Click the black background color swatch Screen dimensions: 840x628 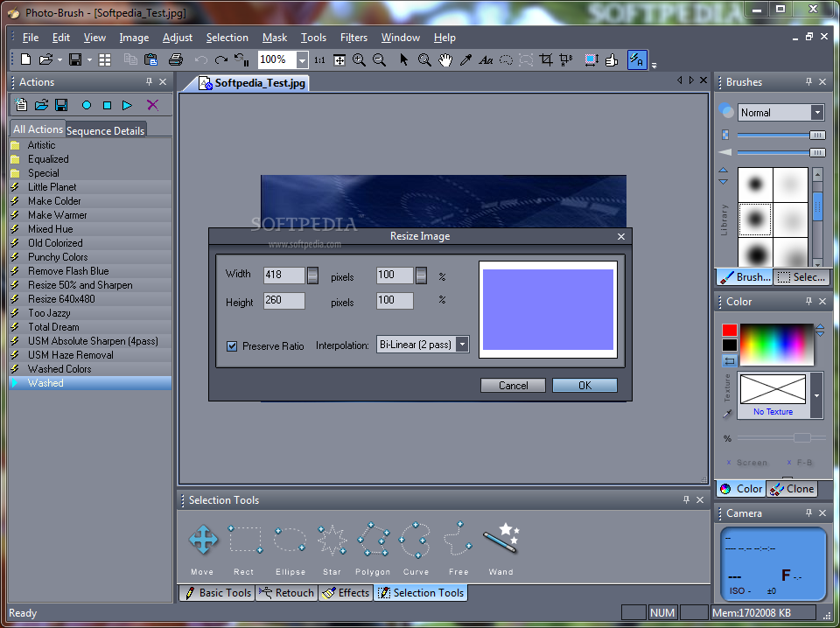[729, 345]
